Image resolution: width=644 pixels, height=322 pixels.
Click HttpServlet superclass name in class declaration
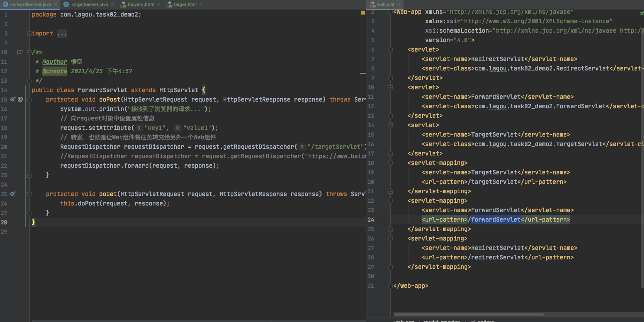click(x=179, y=90)
